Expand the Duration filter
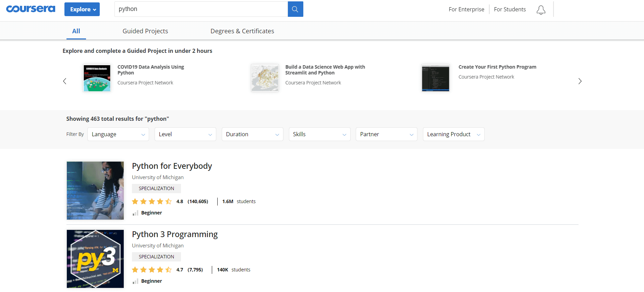Image resolution: width=644 pixels, height=292 pixels. click(253, 134)
